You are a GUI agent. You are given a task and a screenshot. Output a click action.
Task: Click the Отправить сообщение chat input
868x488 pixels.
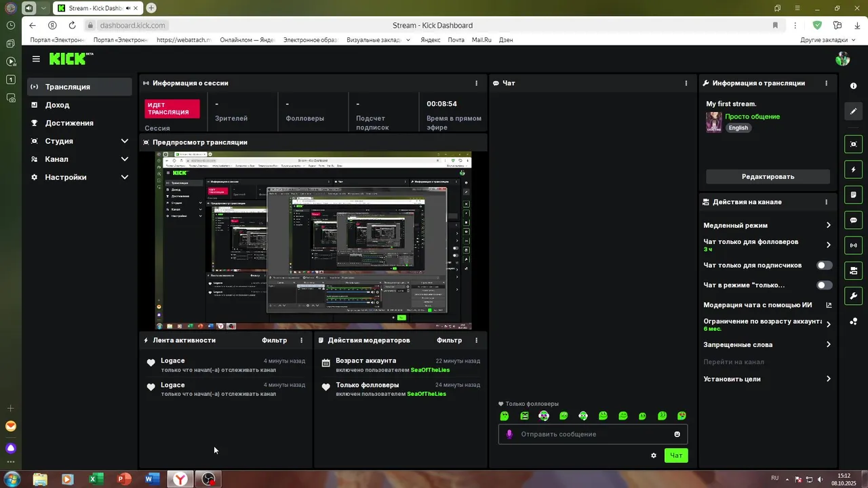593,434
